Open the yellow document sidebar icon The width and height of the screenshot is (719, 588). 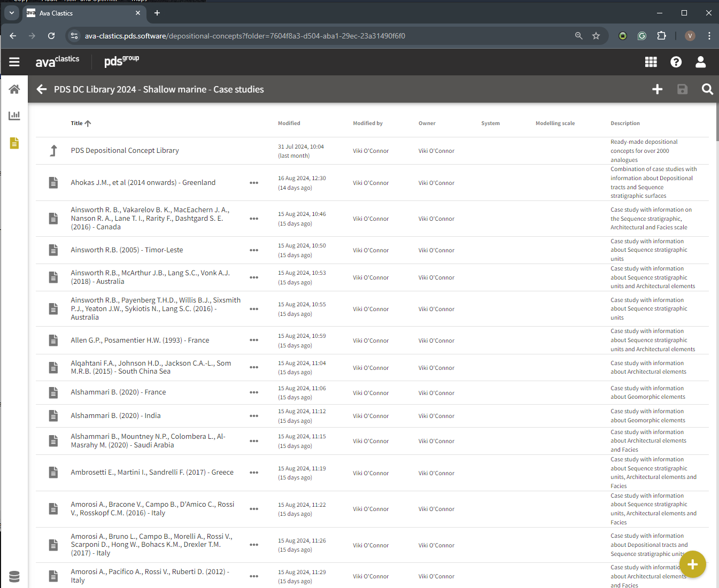tap(14, 143)
